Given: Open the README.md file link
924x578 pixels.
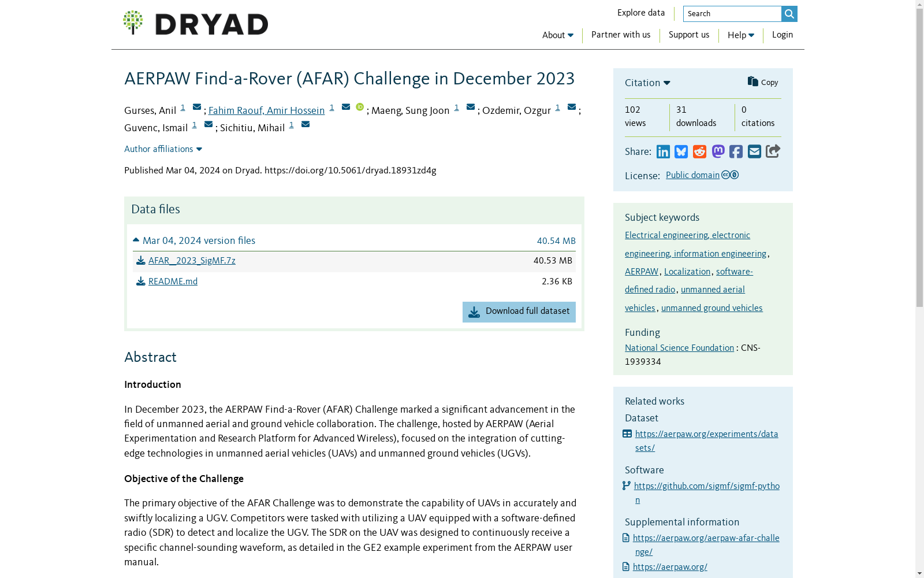Looking at the screenshot, I should [173, 281].
